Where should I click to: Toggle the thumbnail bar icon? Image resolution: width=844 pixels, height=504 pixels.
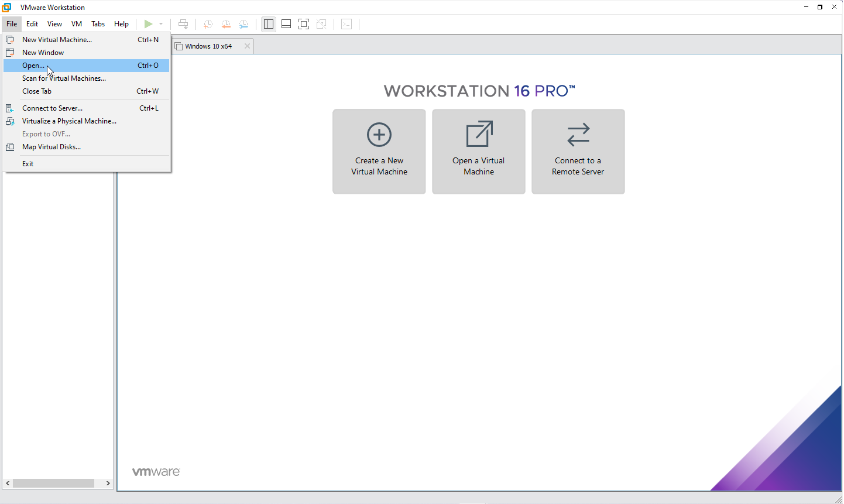click(286, 24)
